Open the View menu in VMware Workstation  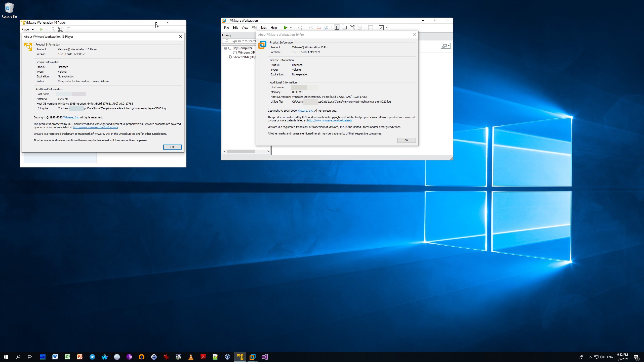point(245,28)
